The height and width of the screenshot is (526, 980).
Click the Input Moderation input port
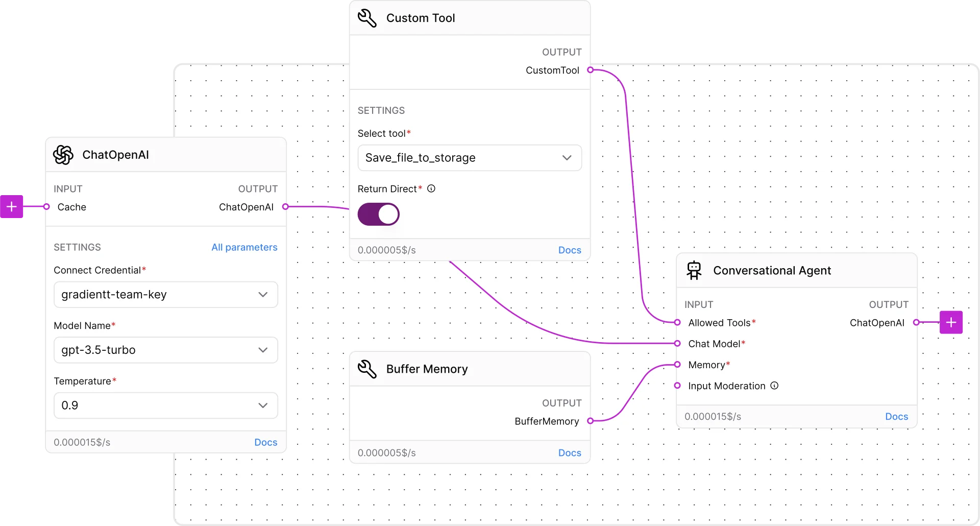click(x=677, y=386)
